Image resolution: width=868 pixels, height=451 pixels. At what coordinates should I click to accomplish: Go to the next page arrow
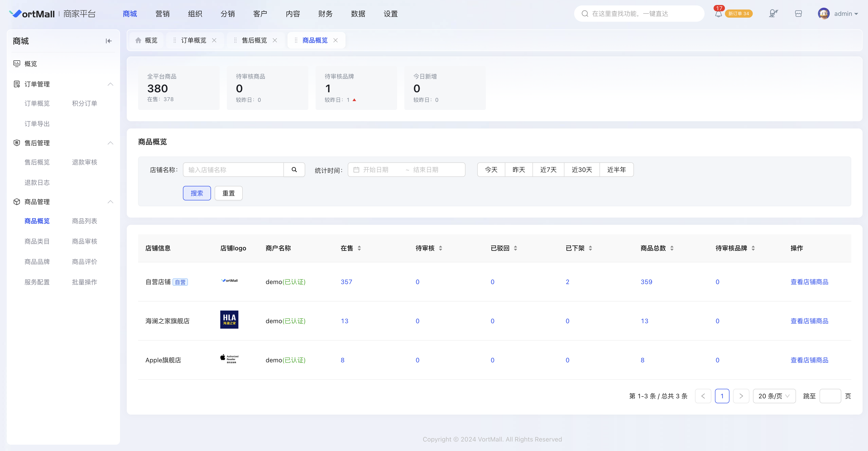[x=741, y=396]
